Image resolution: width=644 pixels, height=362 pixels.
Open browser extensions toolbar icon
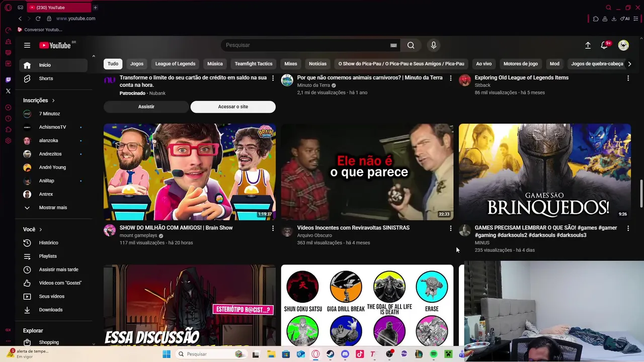[x=596, y=19]
